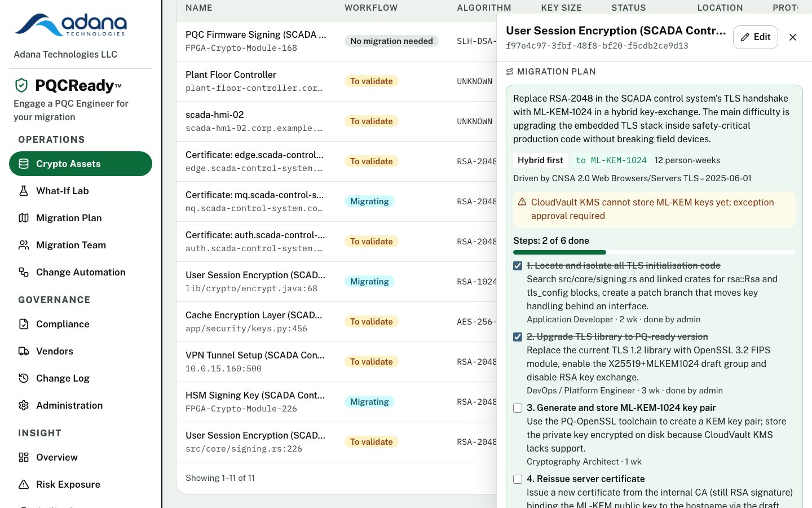Click the Change Log history icon

[x=24, y=378]
